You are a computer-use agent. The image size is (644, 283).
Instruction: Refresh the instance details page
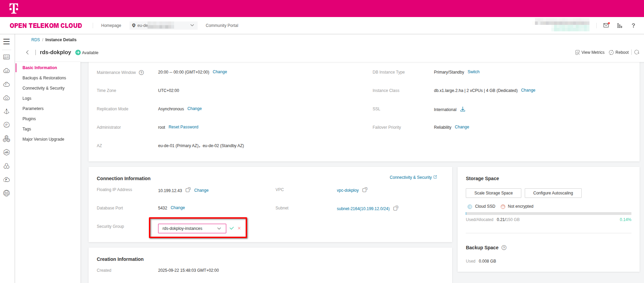637,52
